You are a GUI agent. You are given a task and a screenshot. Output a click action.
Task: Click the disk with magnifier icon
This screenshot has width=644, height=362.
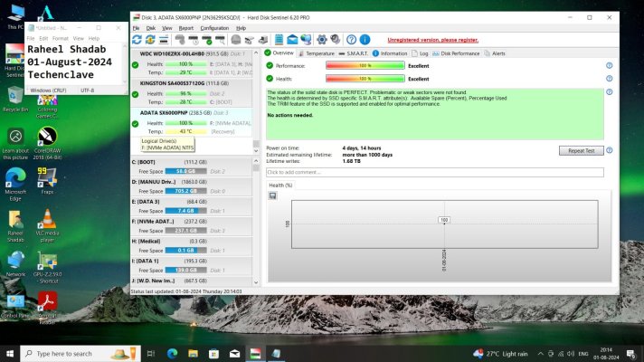click(x=220, y=40)
